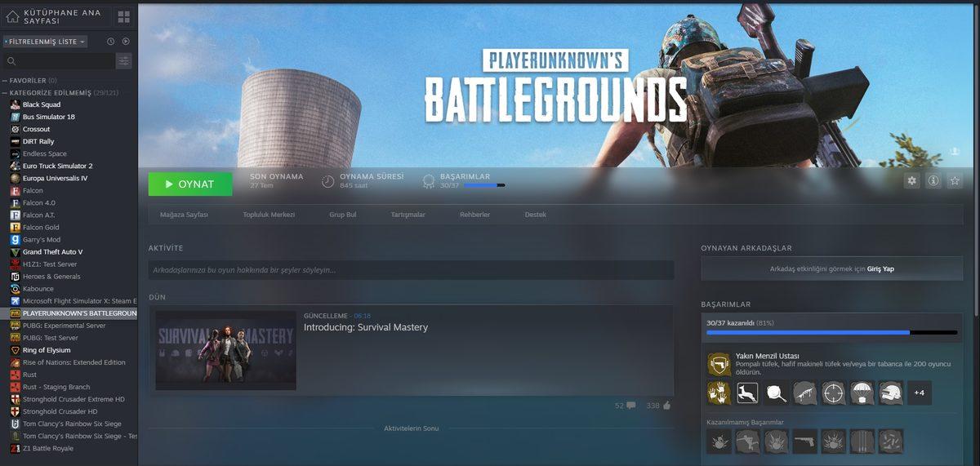The width and height of the screenshot is (980, 466).
Task: Select Grand Theft Auto V game icon
Action: coord(16,252)
